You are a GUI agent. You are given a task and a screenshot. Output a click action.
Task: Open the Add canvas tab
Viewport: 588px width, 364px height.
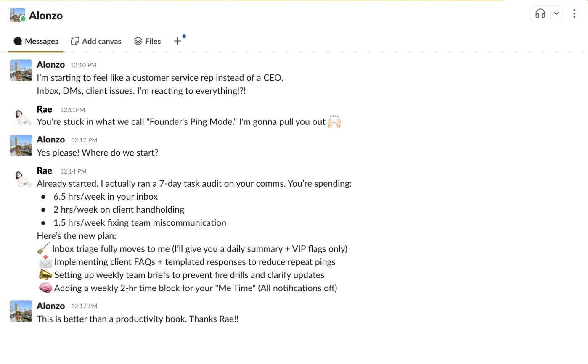point(96,41)
